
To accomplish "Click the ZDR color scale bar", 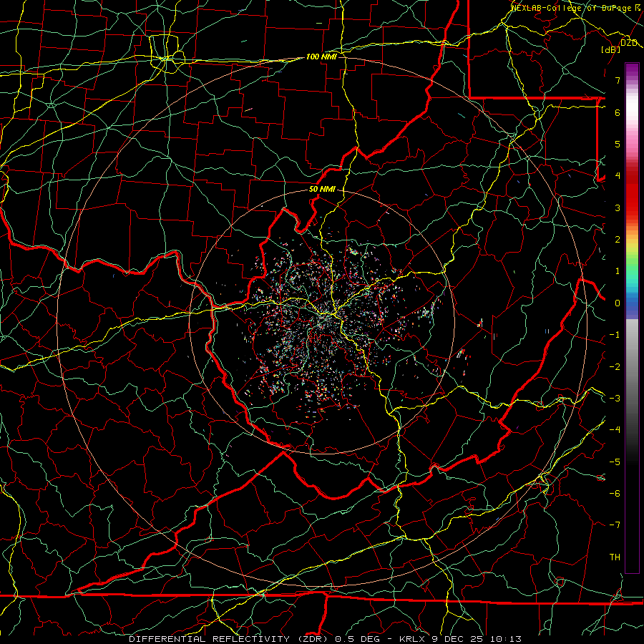I will pyautogui.click(x=632, y=318).
